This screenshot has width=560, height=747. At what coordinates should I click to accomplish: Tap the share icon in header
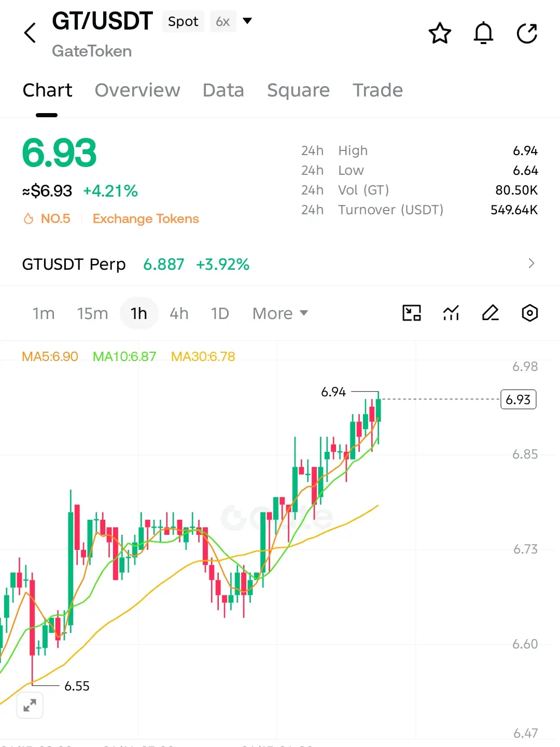[527, 33]
